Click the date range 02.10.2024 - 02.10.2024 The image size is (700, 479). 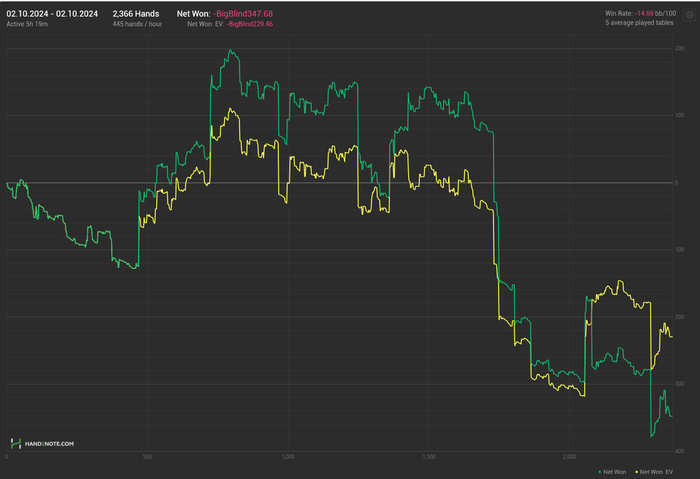[52, 14]
